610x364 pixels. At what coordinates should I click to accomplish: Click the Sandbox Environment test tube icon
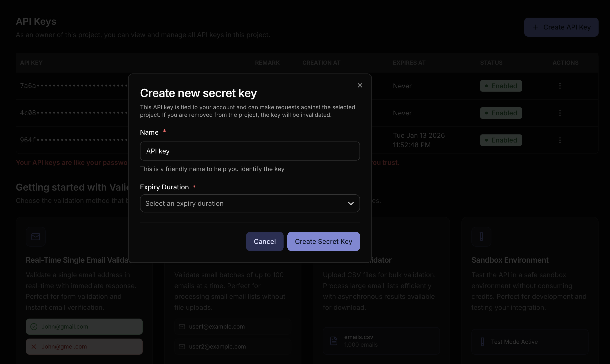[x=481, y=237]
